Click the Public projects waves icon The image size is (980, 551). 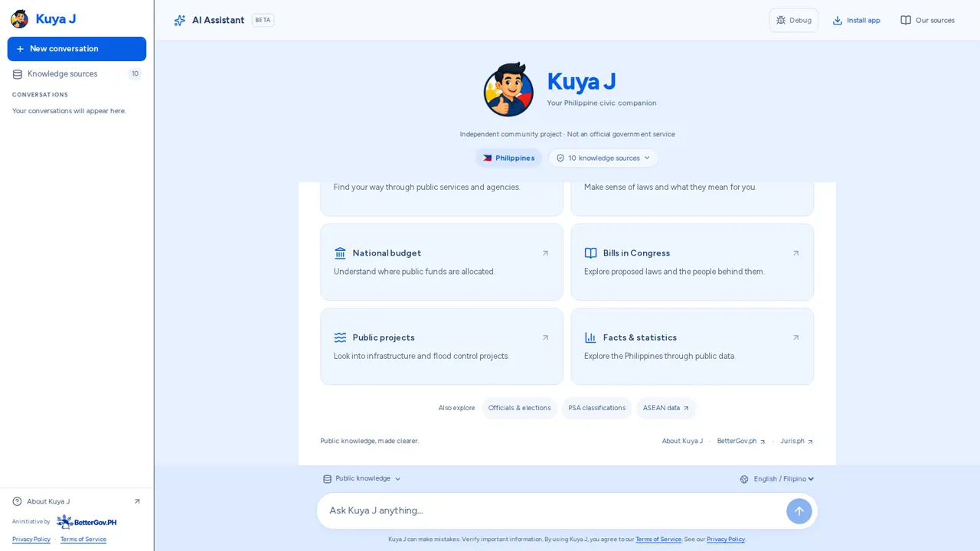(340, 337)
